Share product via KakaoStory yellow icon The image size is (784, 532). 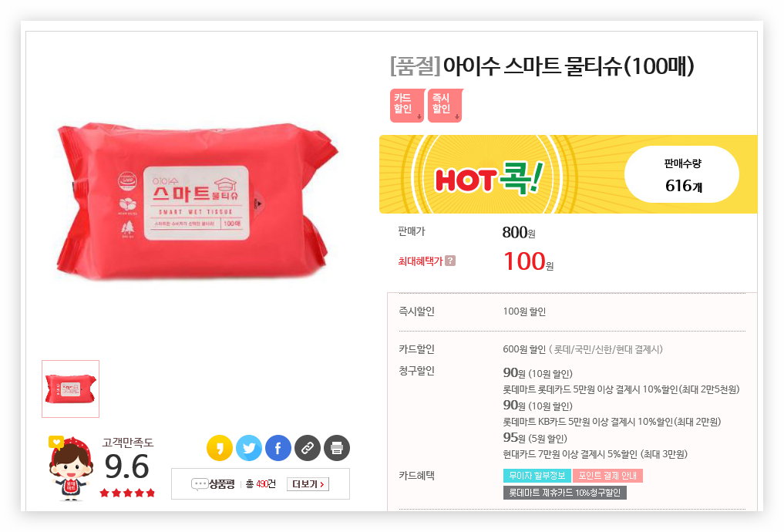coord(220,447)
